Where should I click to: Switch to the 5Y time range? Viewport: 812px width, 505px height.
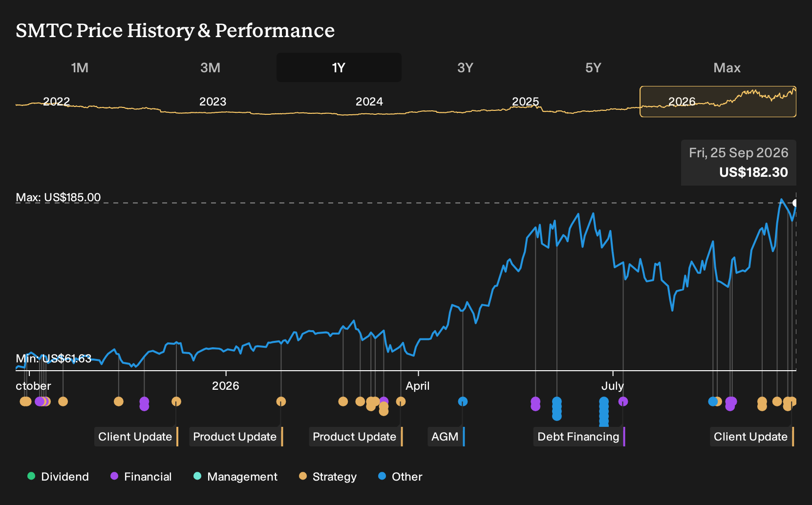(593, 67)
